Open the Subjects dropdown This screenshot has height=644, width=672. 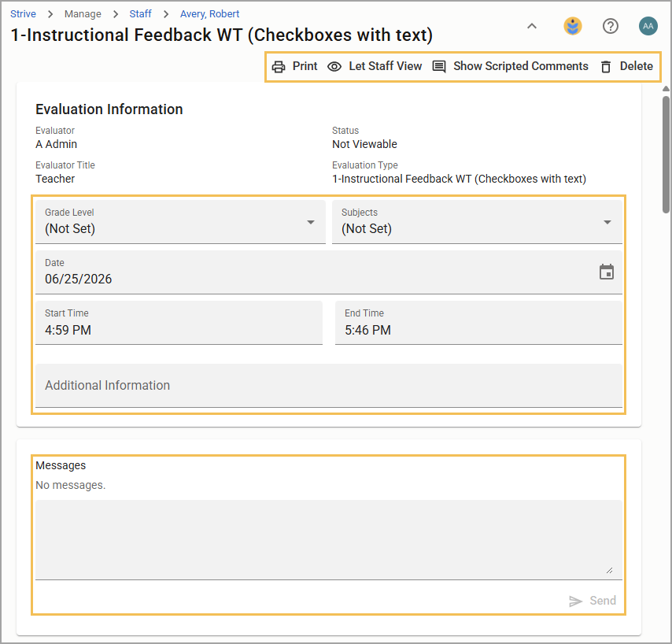477,222
